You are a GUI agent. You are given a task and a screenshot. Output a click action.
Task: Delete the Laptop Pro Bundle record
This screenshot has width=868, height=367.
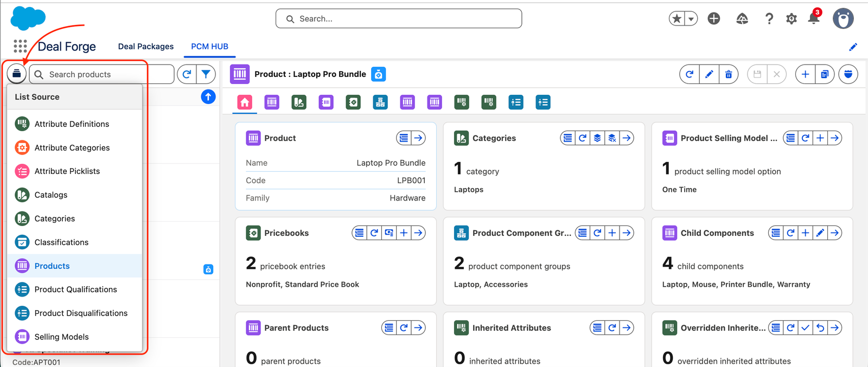pos(729,74)
